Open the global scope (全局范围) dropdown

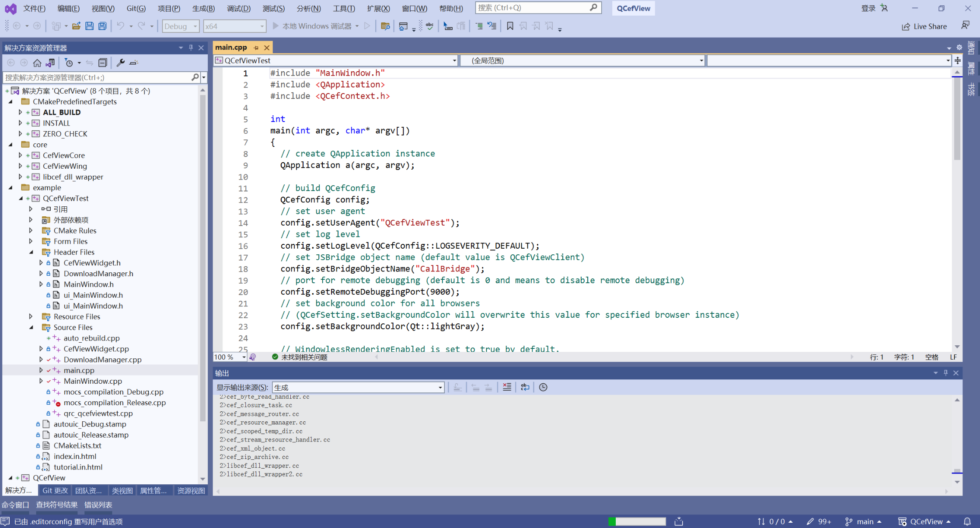[x=582, y=61]
